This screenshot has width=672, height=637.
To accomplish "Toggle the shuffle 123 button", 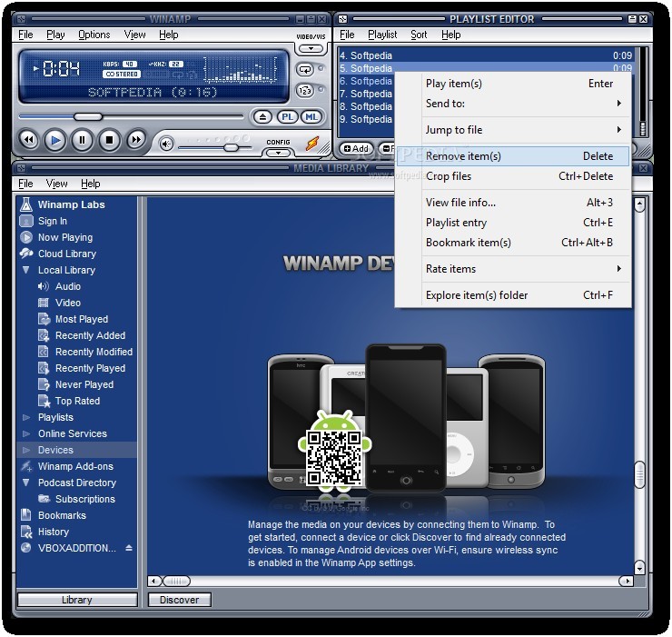I will pyautogui.click(x=305, y=91).
